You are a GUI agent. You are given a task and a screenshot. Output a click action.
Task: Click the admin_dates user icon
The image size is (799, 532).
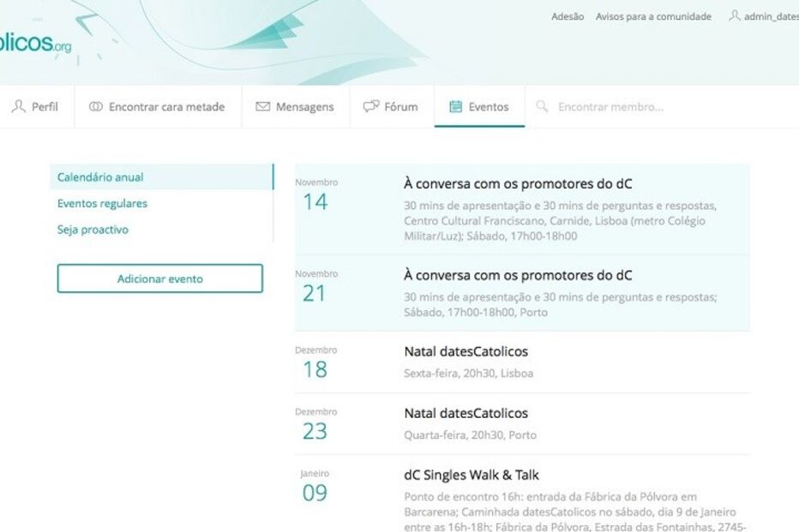(x=733, y=16)
